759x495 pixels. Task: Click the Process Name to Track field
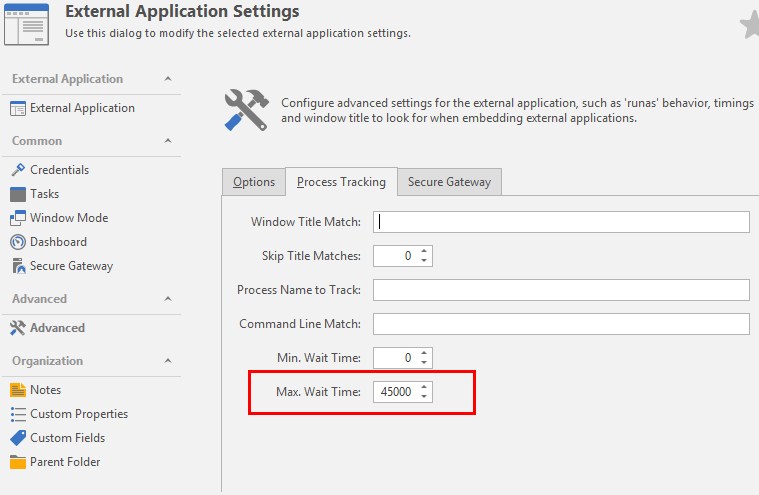(x=561, y=290)
